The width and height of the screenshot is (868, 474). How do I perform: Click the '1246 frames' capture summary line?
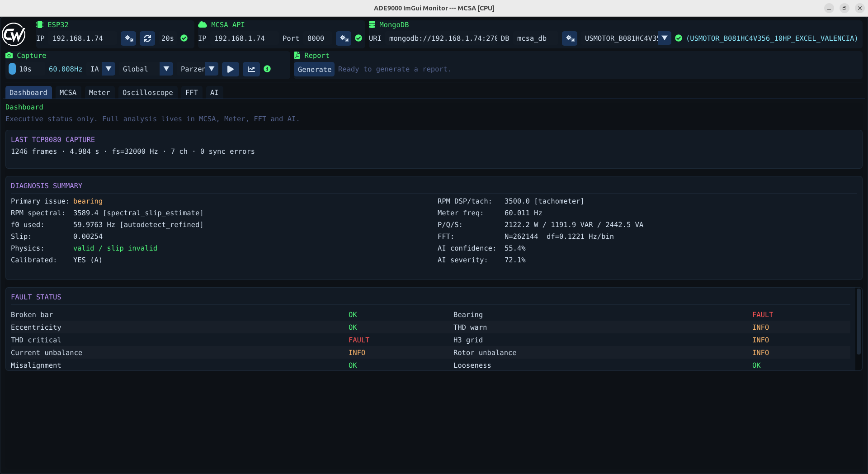point(133,152)
